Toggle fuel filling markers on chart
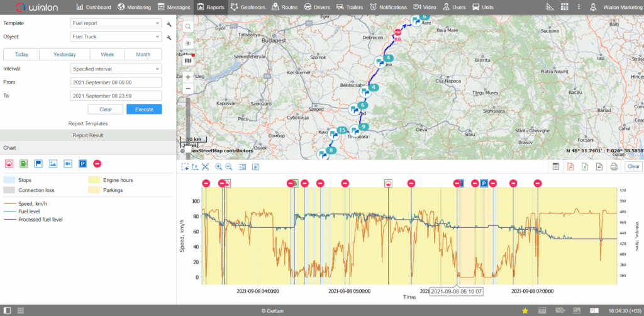 (23, 164)
